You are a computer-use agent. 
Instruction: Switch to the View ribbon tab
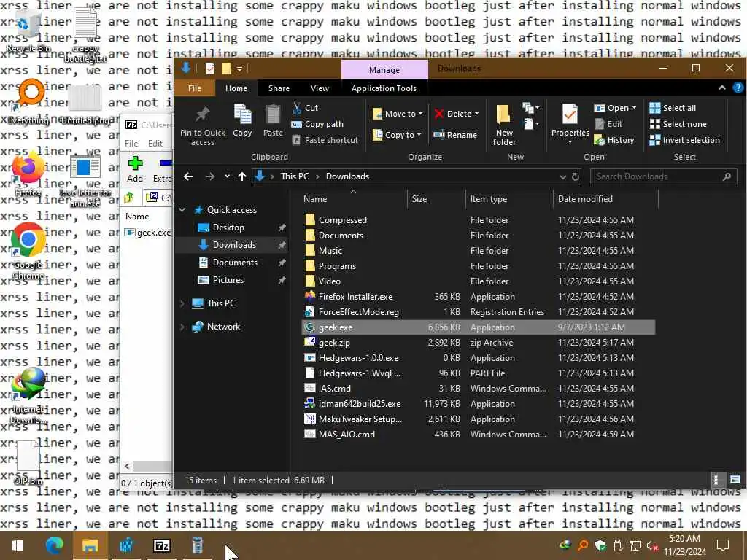[x=320, y=88]
